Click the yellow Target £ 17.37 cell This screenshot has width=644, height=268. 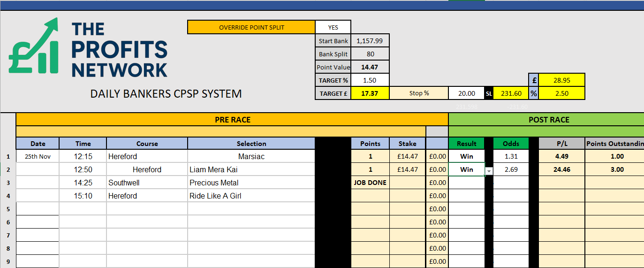tap(370, 93)
